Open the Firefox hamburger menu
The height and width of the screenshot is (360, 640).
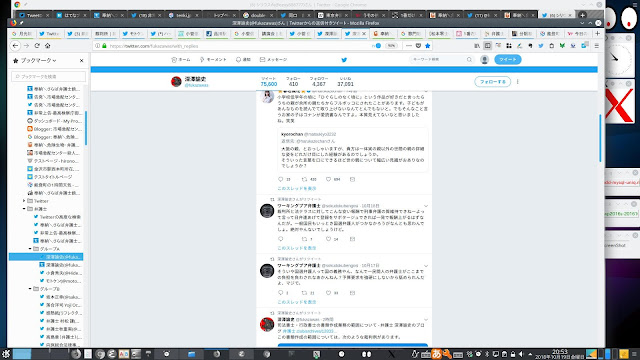click(x=596, y=46)
